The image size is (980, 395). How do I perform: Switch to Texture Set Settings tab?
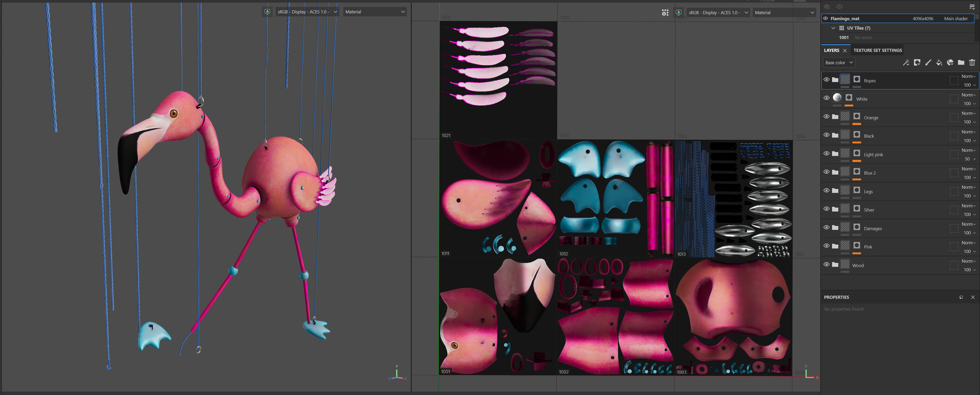pos(878,50)
